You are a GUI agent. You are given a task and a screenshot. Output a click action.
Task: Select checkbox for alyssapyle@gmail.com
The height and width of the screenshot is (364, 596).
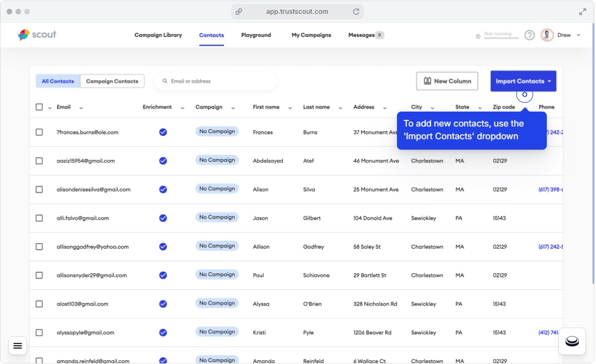(x=39, y=333)
